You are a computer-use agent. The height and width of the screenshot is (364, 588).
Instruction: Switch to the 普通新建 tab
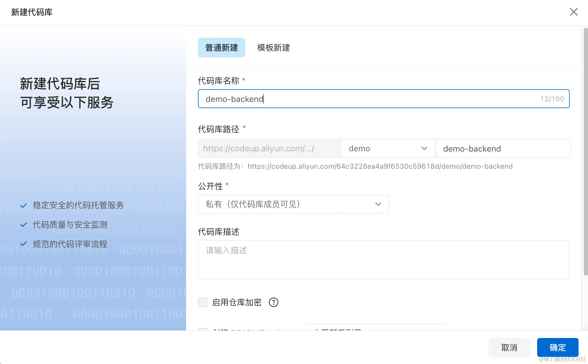tap(221, 48)
